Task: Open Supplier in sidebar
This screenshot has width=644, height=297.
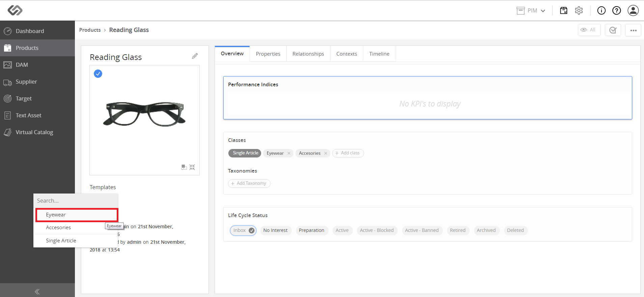Action: 37,82
